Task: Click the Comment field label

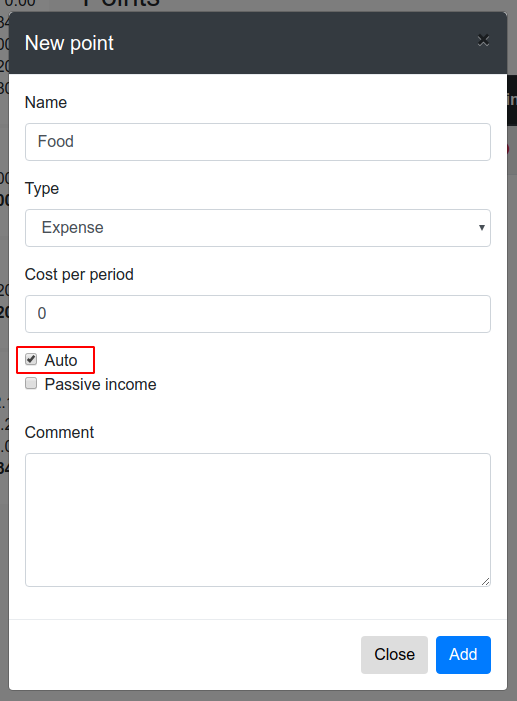Action: point(59,432)
